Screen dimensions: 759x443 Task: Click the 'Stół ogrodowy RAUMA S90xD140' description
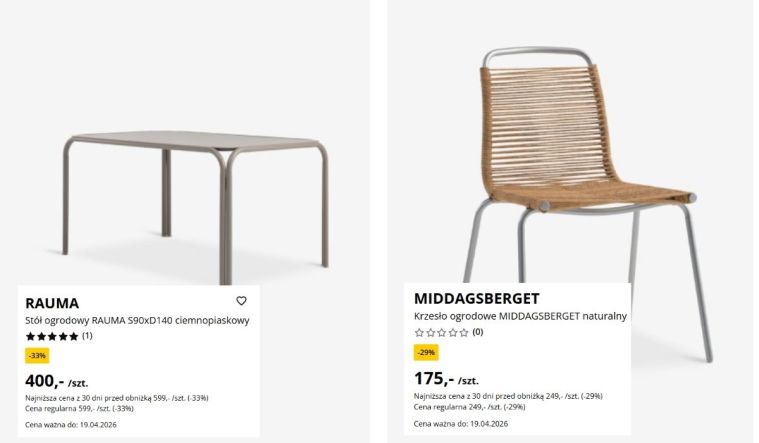coord(137,320)
